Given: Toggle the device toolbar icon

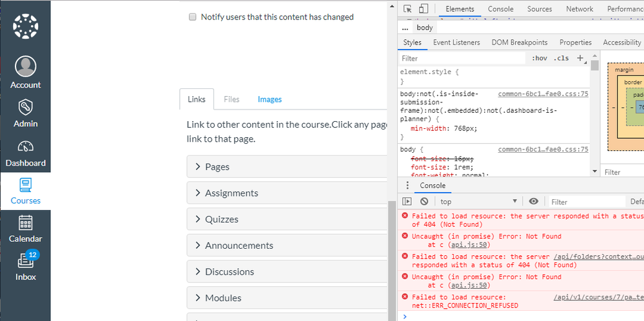Looking at the screenshot, I should point(424,9).
